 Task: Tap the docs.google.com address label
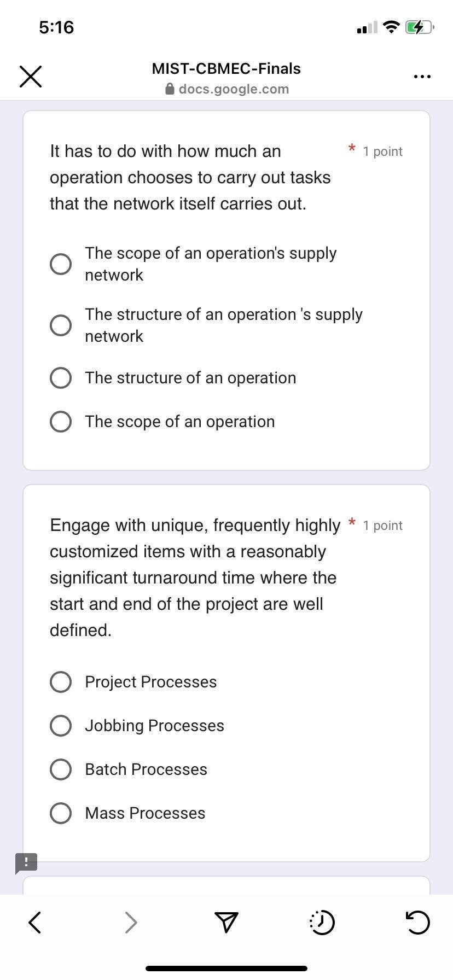coord(234,89)
